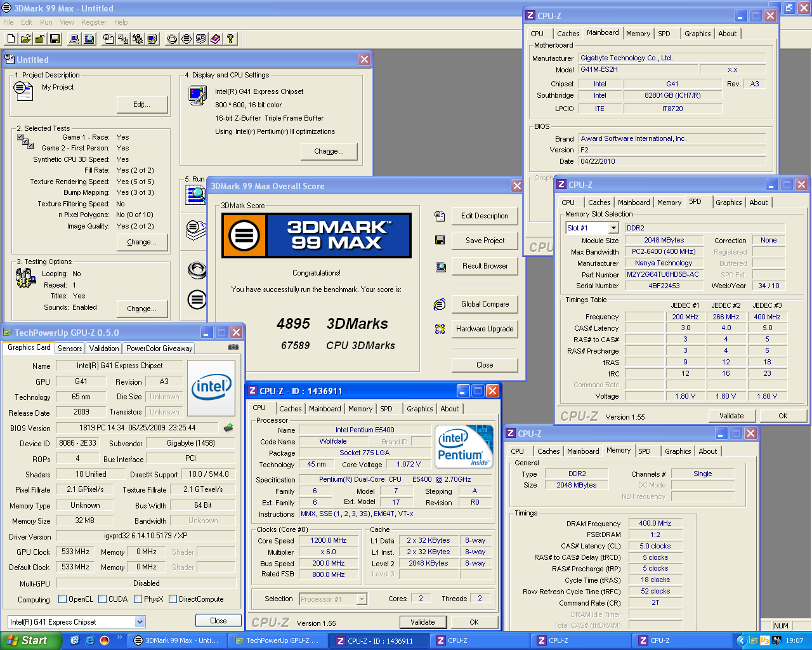
Task: Click the yellow question mark toolbar icon
Action: (230, 39)
